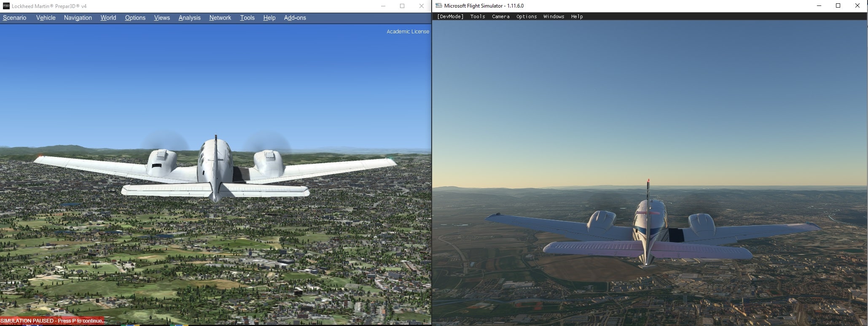Open the Add-ons menu

[295, 18]
